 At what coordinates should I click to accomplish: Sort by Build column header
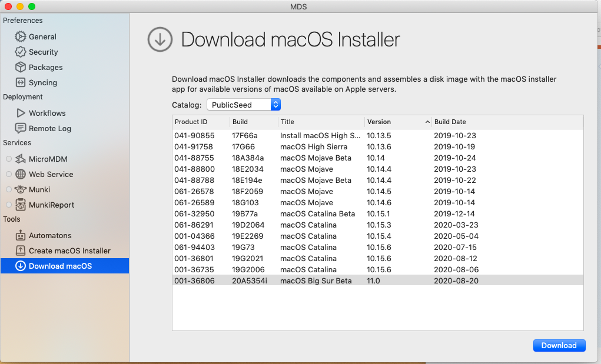coord(254,122)
